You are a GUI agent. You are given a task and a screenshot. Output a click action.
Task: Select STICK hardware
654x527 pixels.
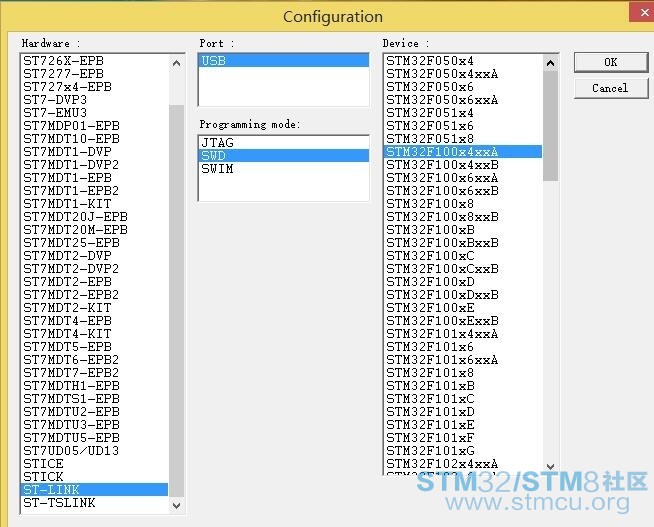coord(94,477)
